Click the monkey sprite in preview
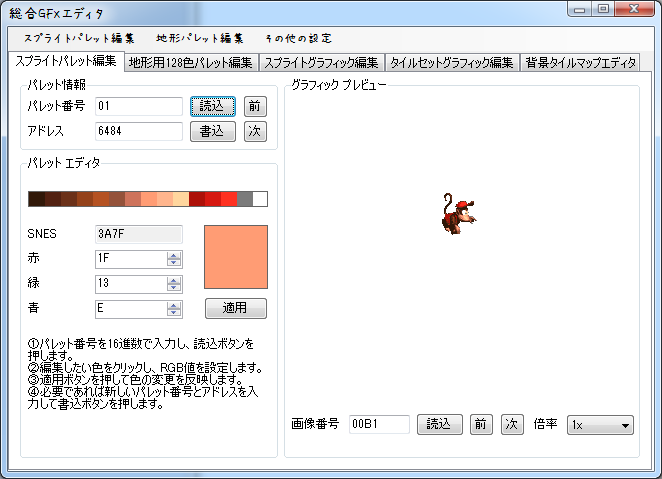 pos(459,214)
